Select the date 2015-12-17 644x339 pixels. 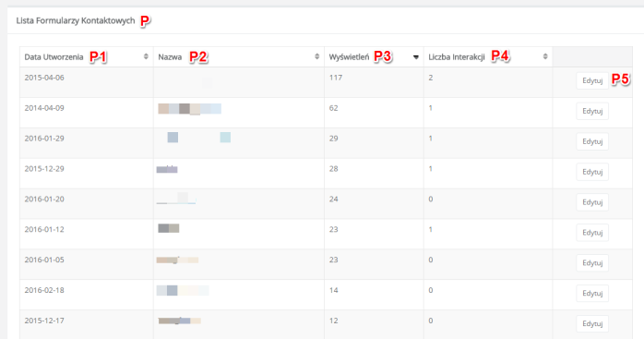(44, 321)
